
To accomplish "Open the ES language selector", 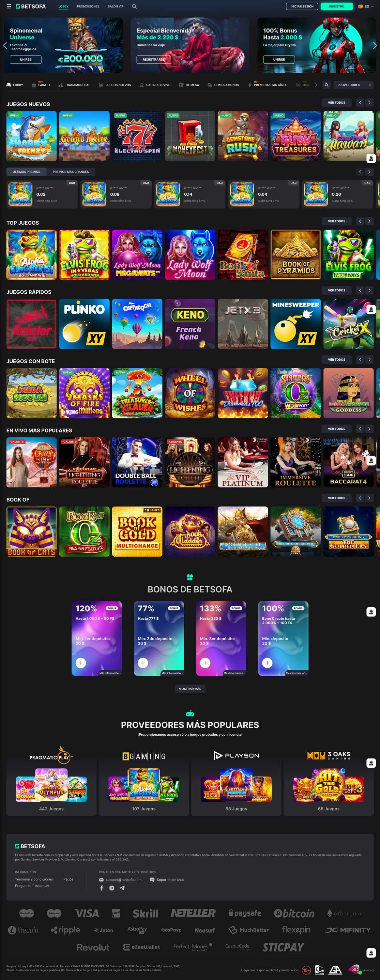I will coord(364,7).
